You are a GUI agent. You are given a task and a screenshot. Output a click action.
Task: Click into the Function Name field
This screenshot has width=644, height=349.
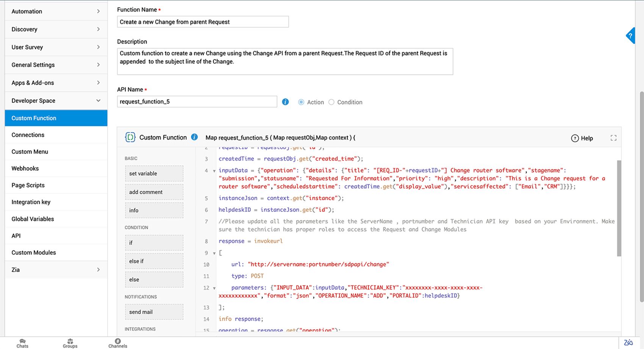point(203,22)
